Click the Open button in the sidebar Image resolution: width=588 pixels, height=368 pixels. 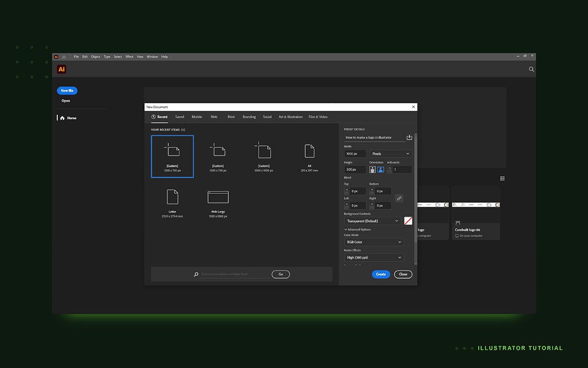point(66,101)
